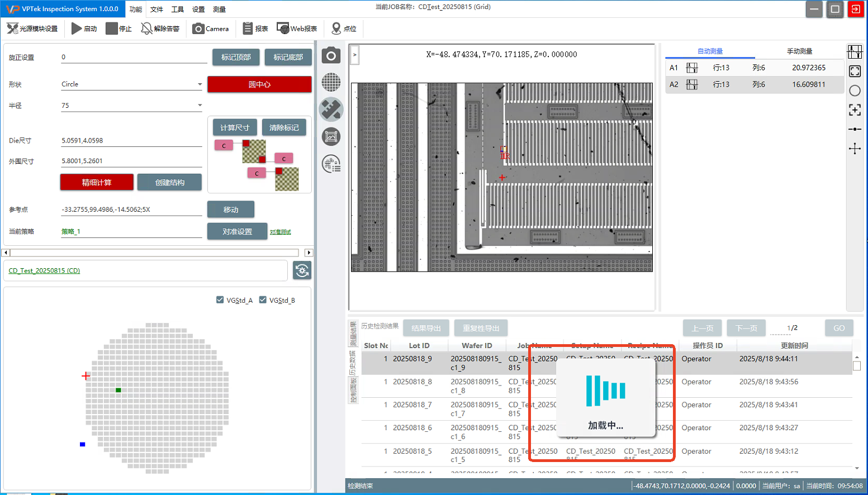Switch to the 手动测量 tab
Screen dimensions: 868x495
click(x=799, y=51)
